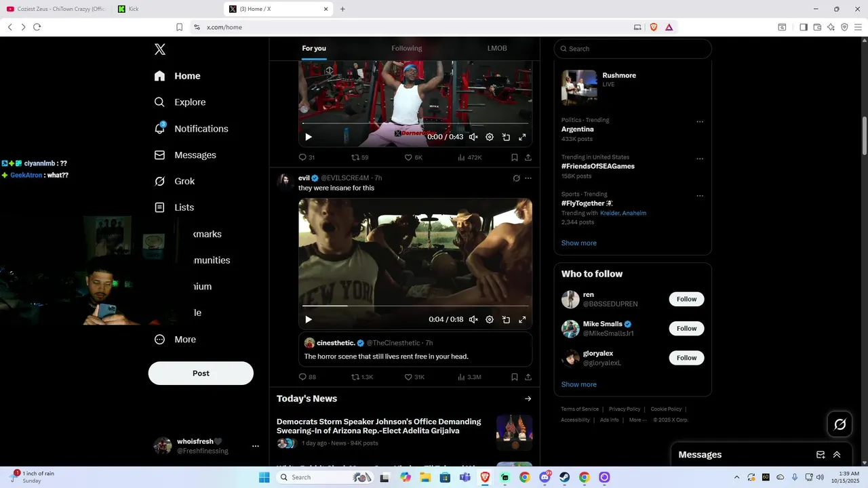The height and width of the screenshot is (488, 868).
Task: Click the X logo in the sidebar
Action: point(160,49)
